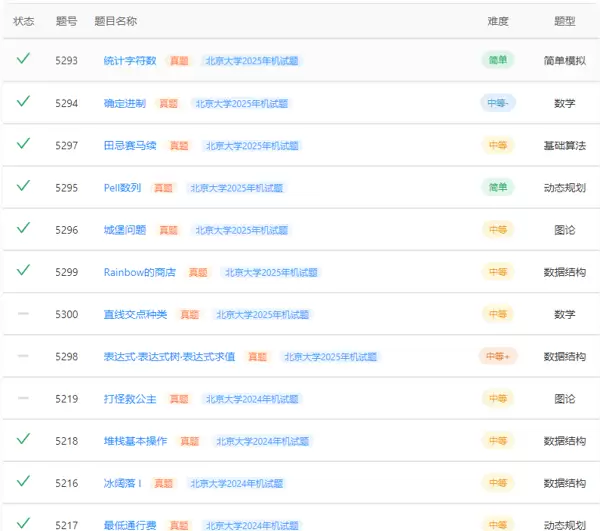Click the status checkmark in the Pell数列 row

(x=23, y=186)
